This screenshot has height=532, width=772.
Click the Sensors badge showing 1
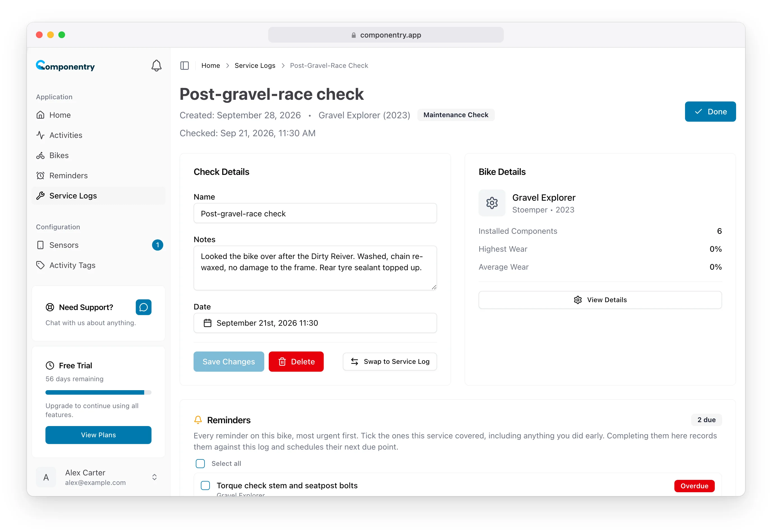(x=157, y=245)
